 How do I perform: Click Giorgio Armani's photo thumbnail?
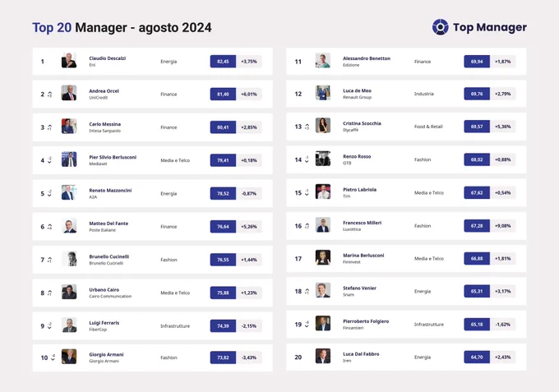tap(69, 357)
